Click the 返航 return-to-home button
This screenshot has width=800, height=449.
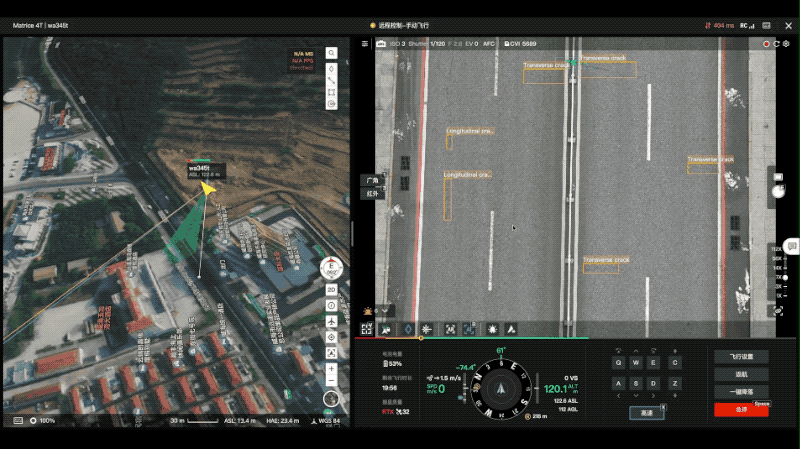(x=741, y=375)
